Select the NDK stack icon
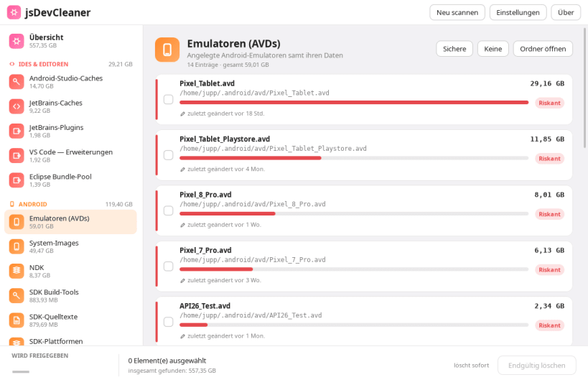The height and width of the screenshot is (385, 588). tap(17, 271)
